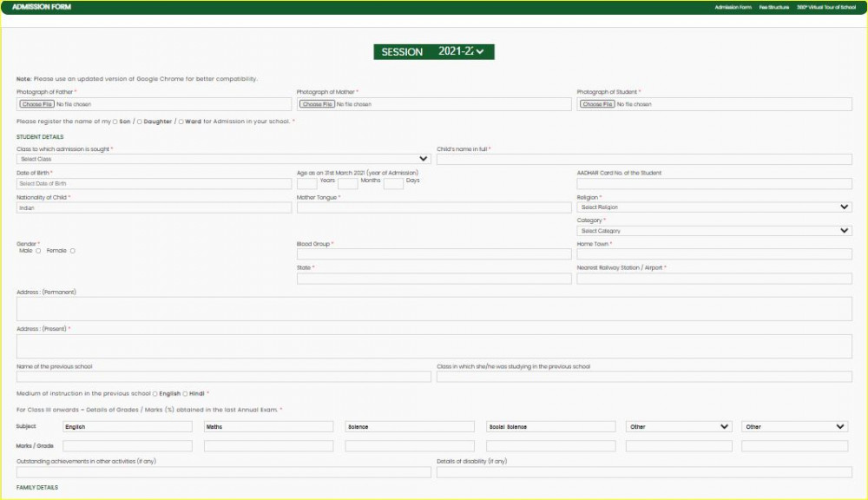Choose file for Photograph of Father
868x500 pixels.
tap(36, 104)
